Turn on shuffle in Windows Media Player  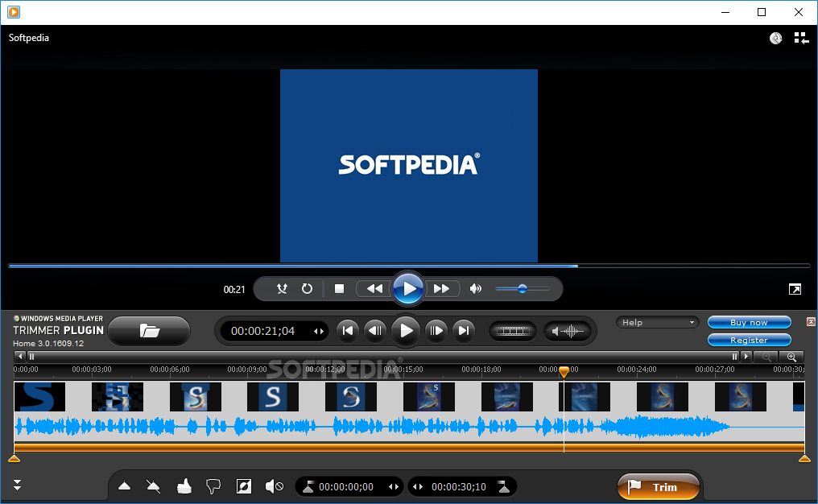282,288
